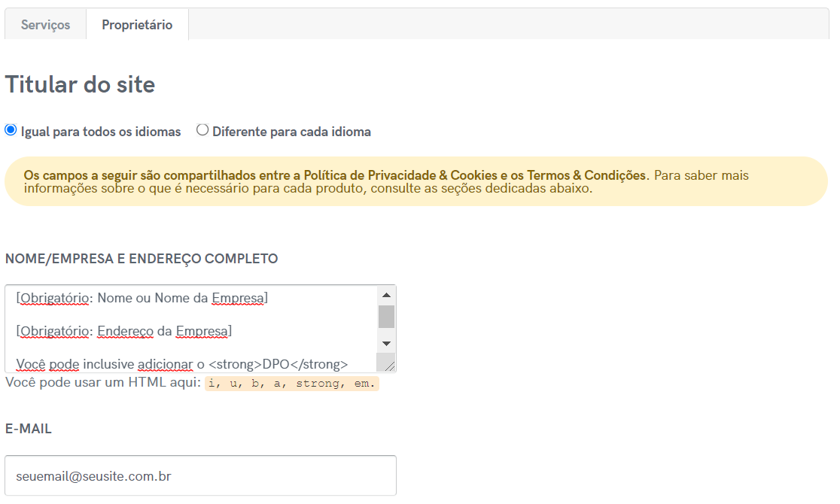The height and width of the screenshot is (504, 840).
Task: Click the line mentioning DPO in textarea
Action: click(181, 364)
